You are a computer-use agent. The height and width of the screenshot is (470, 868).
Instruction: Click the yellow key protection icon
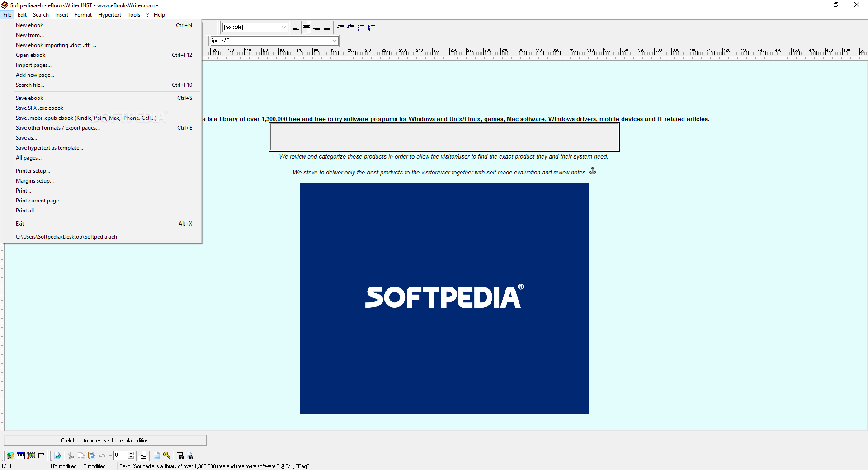point(167,456)
